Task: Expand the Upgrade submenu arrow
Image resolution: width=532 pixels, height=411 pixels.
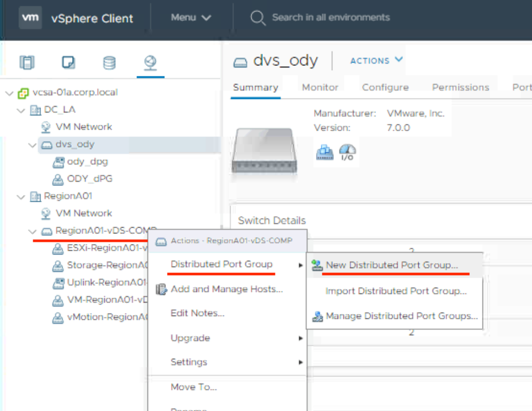Action: click(x=301, y=338)
